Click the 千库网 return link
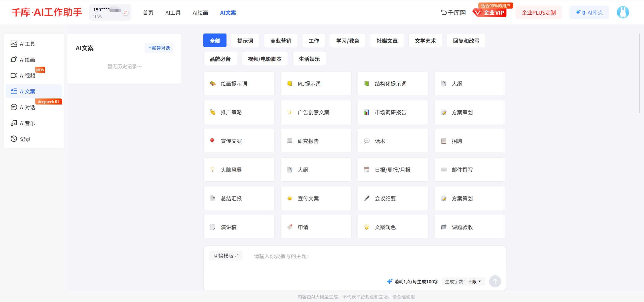Image resolution: width=644 pixels, height=302 pixels. tap(453, 12)
